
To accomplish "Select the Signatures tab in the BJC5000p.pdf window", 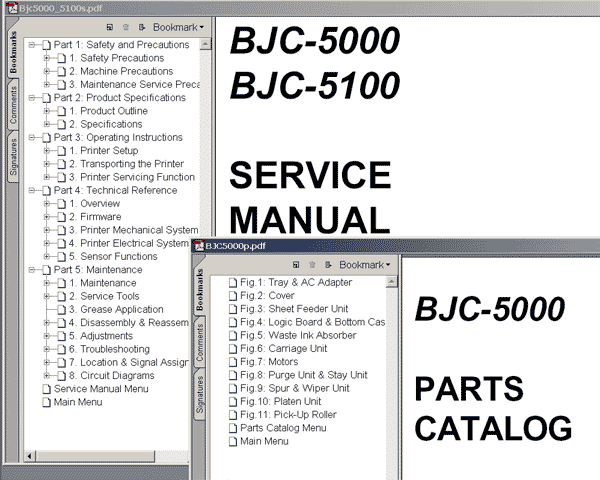I will point(200,394).
